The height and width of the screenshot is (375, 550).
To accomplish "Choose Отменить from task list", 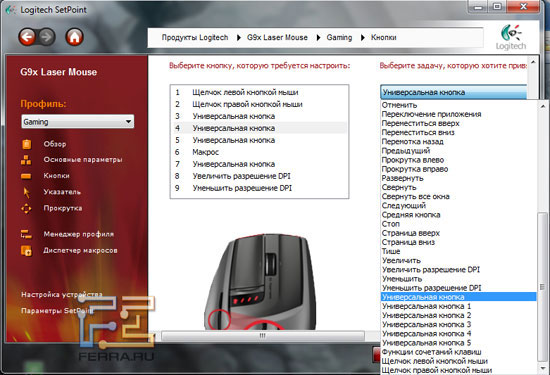I will point(459,105).
